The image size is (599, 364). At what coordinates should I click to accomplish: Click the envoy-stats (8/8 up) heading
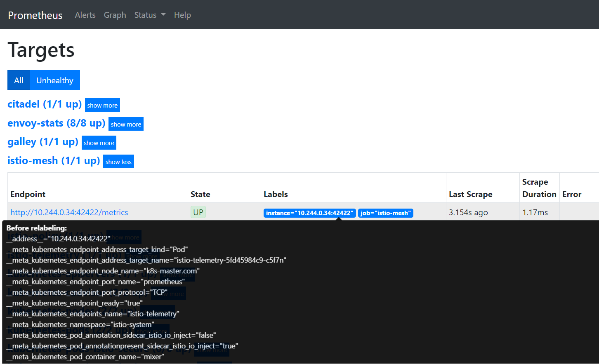[56, 123]
